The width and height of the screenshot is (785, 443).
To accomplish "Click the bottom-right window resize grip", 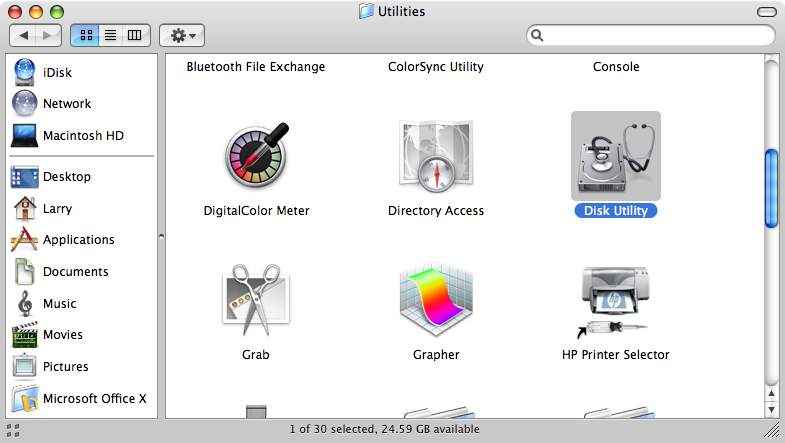I will (772, 430).
